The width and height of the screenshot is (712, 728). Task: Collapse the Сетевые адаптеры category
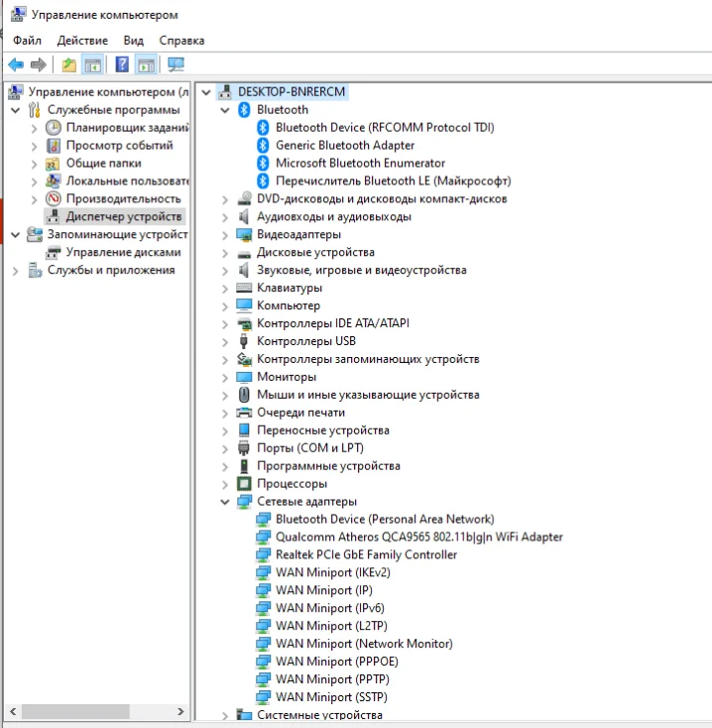(x=225, y=502)
